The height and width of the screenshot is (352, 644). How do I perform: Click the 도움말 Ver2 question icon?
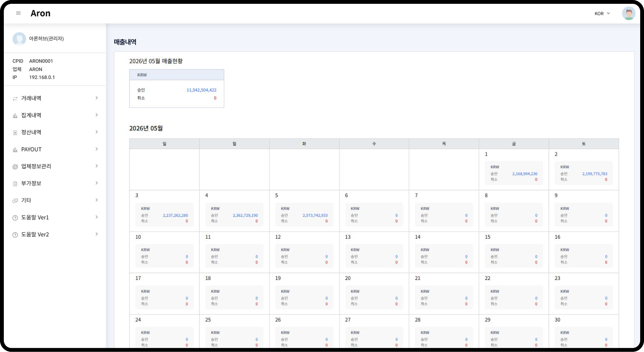click(x=15, y=235)
